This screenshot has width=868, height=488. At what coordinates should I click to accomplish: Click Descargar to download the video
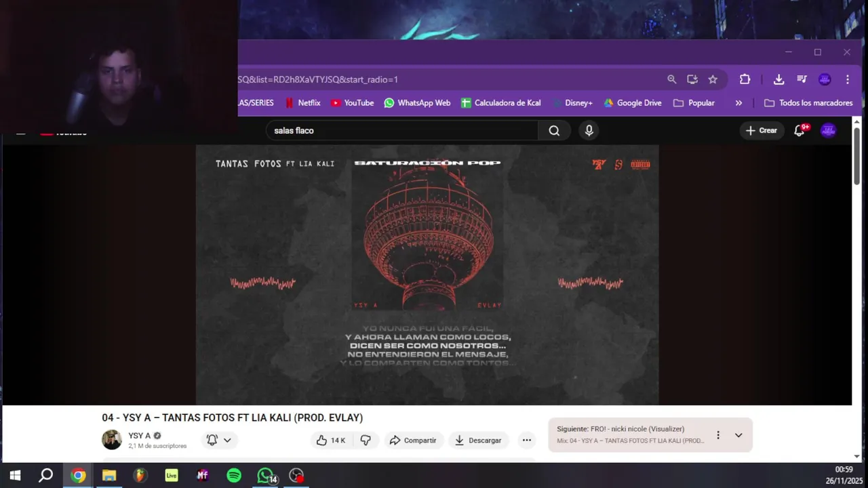(478, 441)
